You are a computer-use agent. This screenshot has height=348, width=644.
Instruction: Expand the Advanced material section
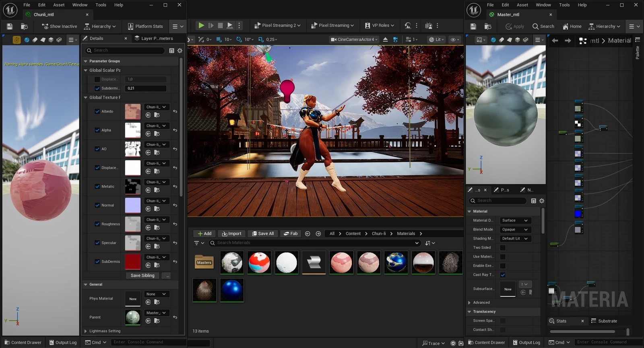(469, 303)
